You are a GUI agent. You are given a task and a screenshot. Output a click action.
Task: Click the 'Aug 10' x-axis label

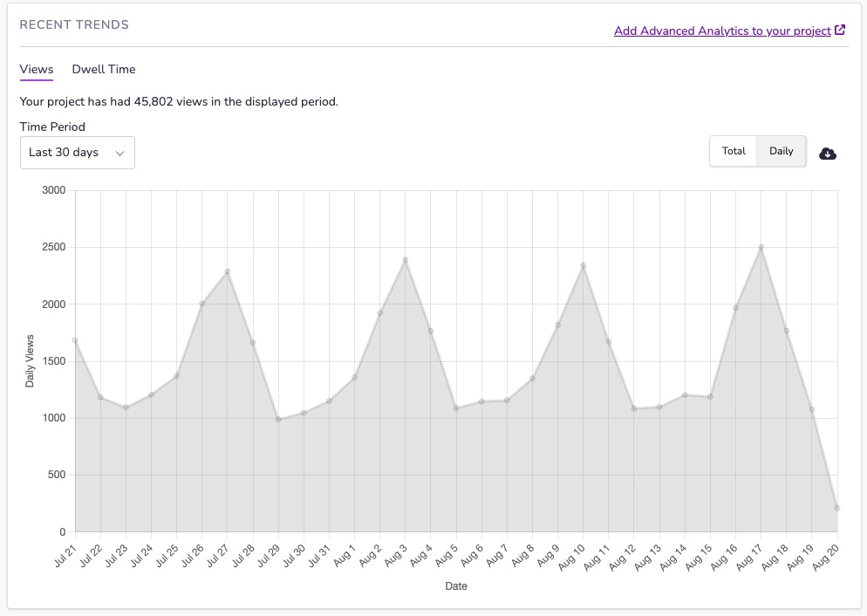pyautogui.click(x=570, y=557)
